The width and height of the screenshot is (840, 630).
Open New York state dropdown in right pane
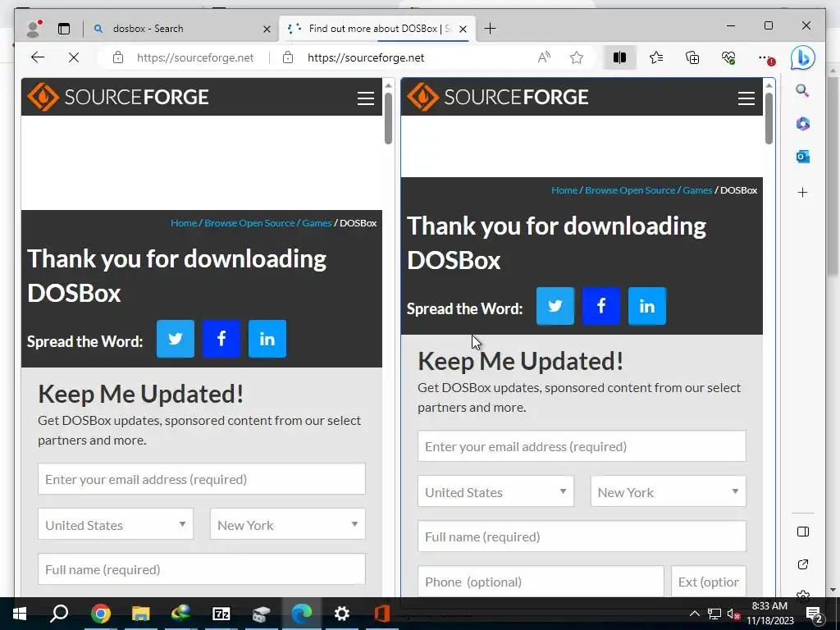coord(668,492)
